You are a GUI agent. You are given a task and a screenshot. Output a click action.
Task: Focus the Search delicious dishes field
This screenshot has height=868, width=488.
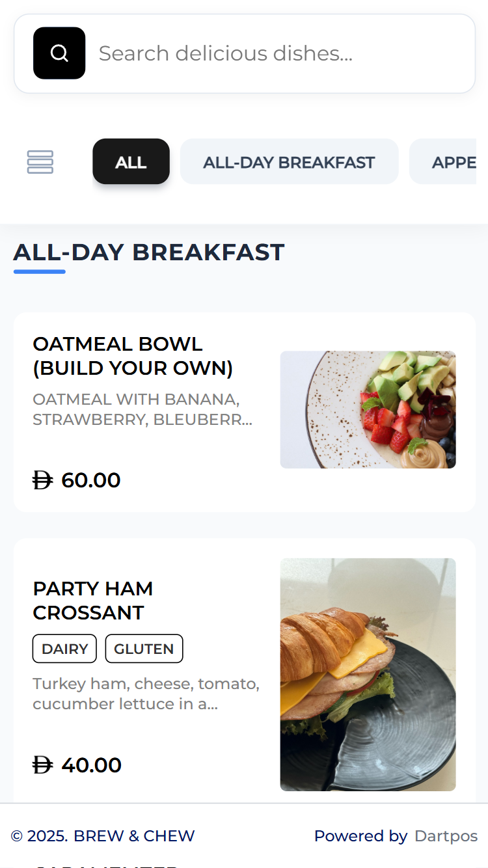(280, 53)
